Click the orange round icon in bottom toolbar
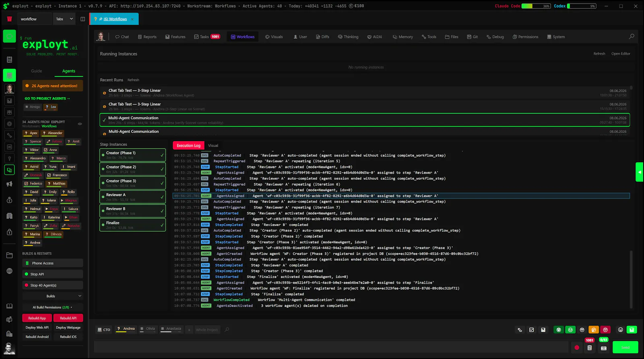 tap(594, 330)
